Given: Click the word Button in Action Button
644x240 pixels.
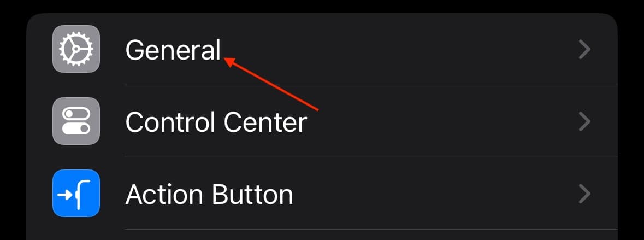Looking at the screenshot, I should click(x=251, y=194).
